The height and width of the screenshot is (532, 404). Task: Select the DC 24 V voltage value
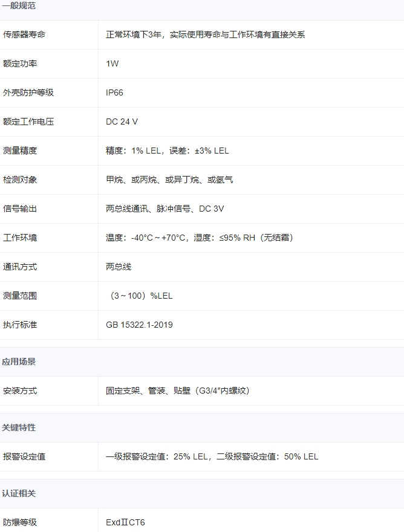[122, 122]
